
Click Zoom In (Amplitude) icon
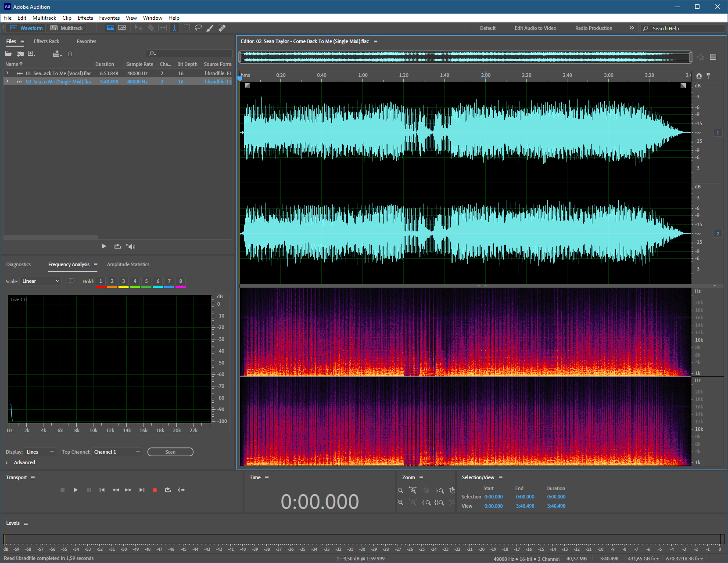pos(400,491)
